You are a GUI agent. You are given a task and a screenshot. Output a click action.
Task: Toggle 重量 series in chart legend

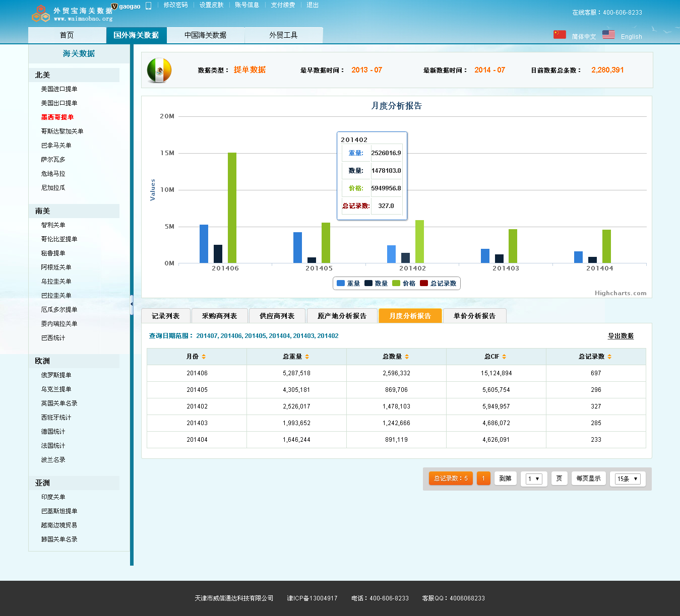348,284
